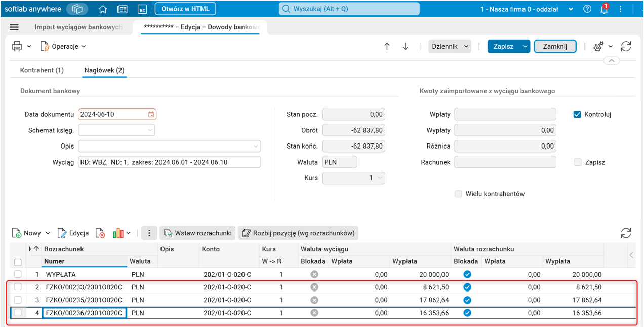Click the home icon in top bar
This screenshot has height=327, width=644.
pyautogui.click(x=103, y=9)
